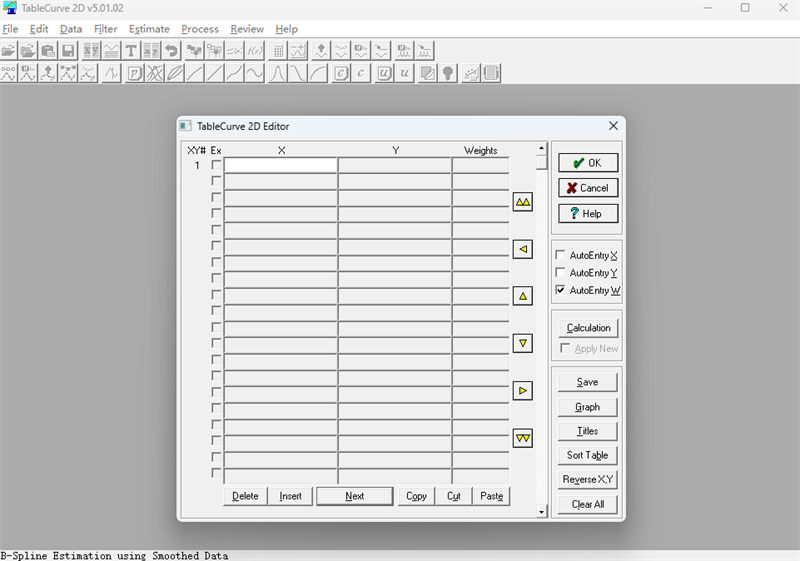This screenshot has height=561, width=800.
Task: Click the single down yellow arrow button
Action: tap(522, 343)
